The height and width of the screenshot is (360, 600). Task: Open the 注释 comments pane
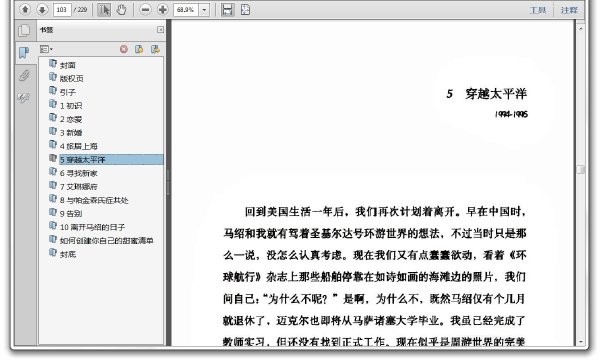pyautogui.click(x=569, y=10)
